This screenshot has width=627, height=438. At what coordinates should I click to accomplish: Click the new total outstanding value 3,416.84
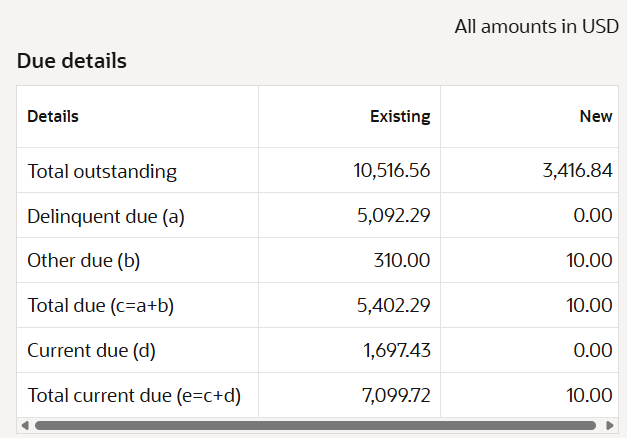pos(577,170)
